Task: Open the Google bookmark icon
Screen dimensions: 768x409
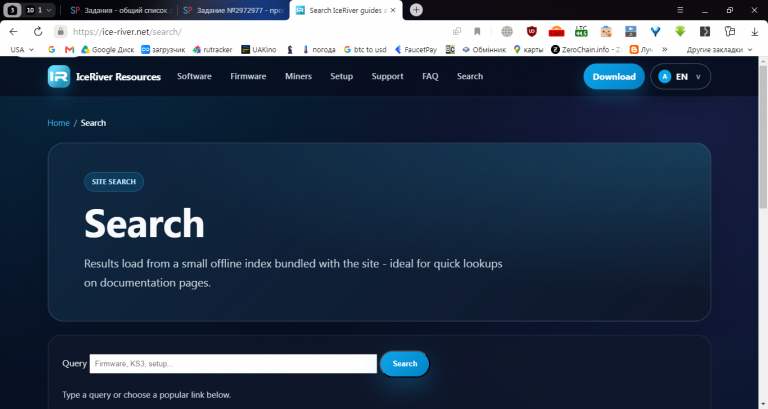Action: pos(51,49)
